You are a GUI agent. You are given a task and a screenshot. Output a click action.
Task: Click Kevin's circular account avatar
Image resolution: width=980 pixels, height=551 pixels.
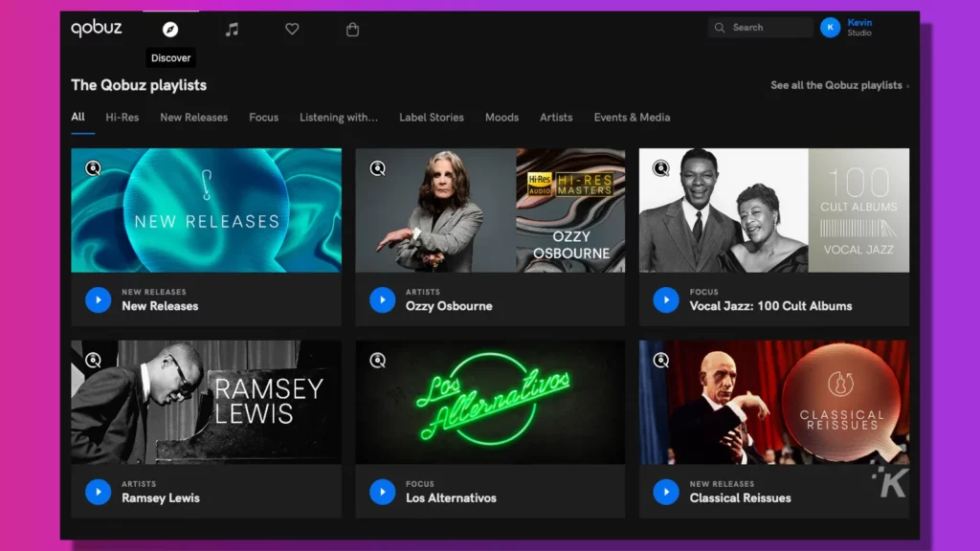(831, 27)
